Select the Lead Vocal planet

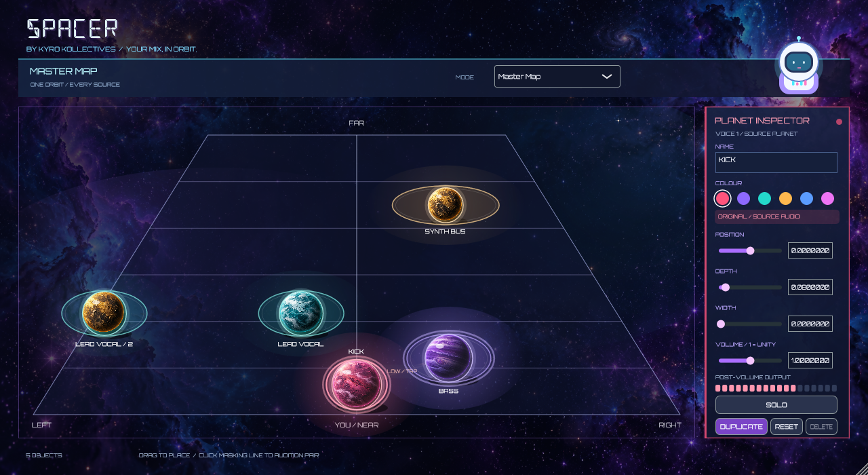[301, 313]
